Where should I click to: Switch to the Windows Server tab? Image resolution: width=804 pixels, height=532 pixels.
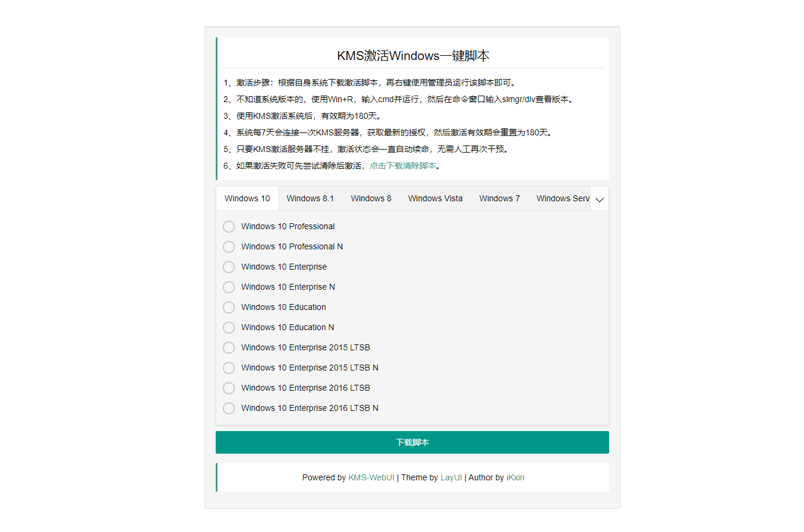[x=562, y=198]
